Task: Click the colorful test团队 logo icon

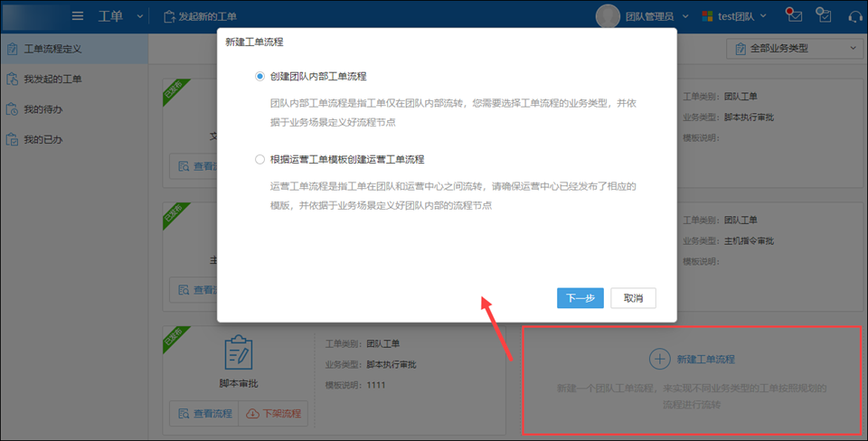Action: 707,16
